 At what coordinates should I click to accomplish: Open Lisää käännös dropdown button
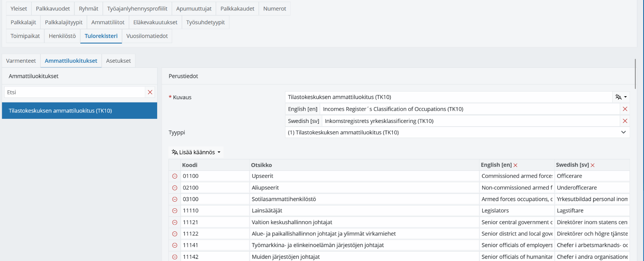(196, 152)
